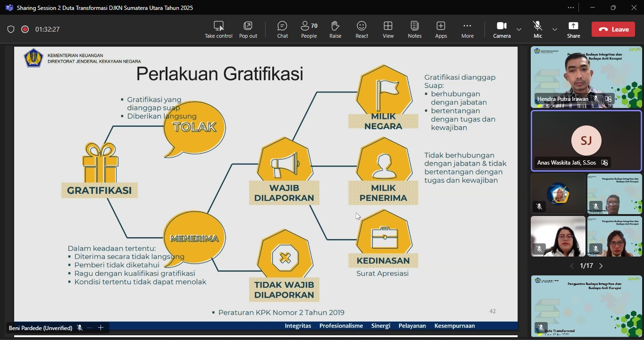Click the shield privacy icon near timer
644x340 pixels.
point(11,29)
